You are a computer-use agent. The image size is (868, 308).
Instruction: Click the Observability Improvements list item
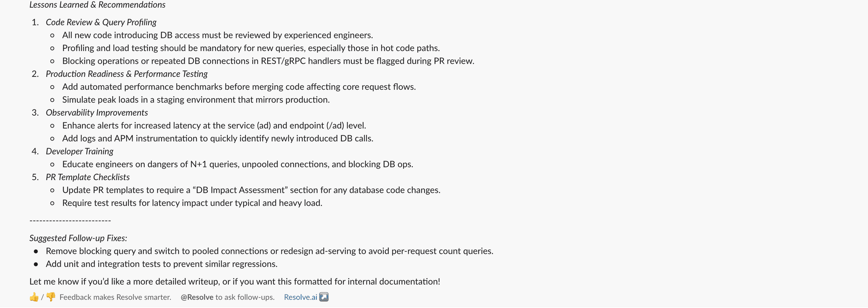[x=97, y=112]
